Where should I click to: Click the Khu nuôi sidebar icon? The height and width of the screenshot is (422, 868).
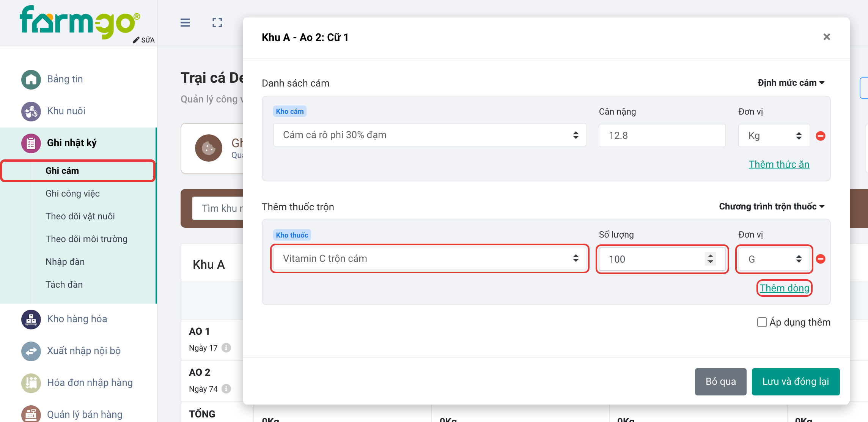coord(31,111)
